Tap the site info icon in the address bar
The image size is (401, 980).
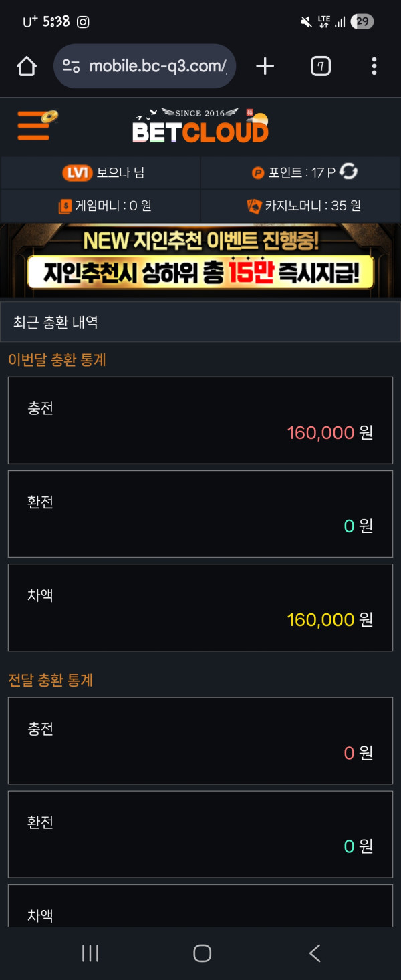72,66
